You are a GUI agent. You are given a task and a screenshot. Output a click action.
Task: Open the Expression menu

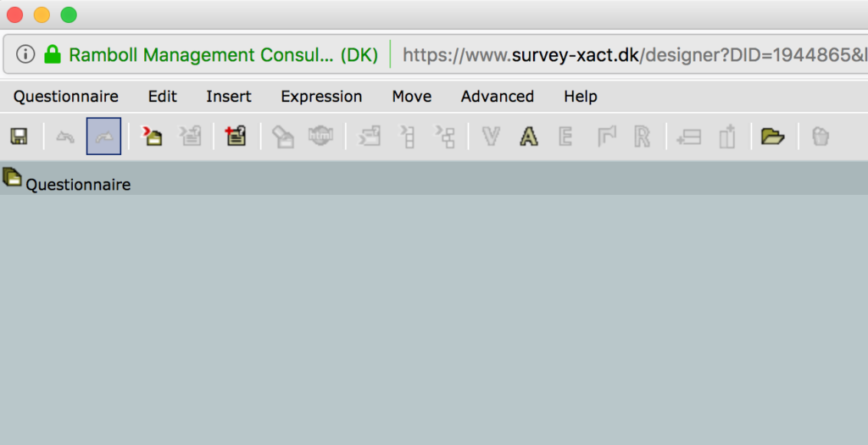pyautogui.click(x=321, y=97)
